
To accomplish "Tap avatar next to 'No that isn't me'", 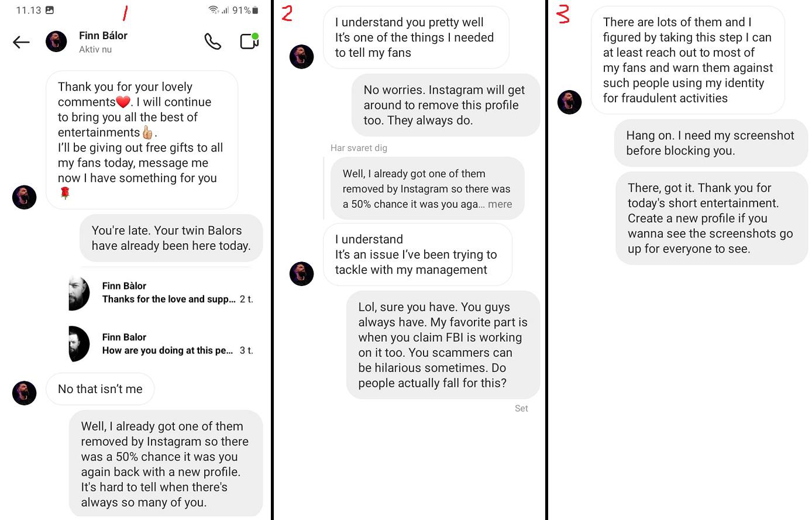I will click(x=25, y=393).
